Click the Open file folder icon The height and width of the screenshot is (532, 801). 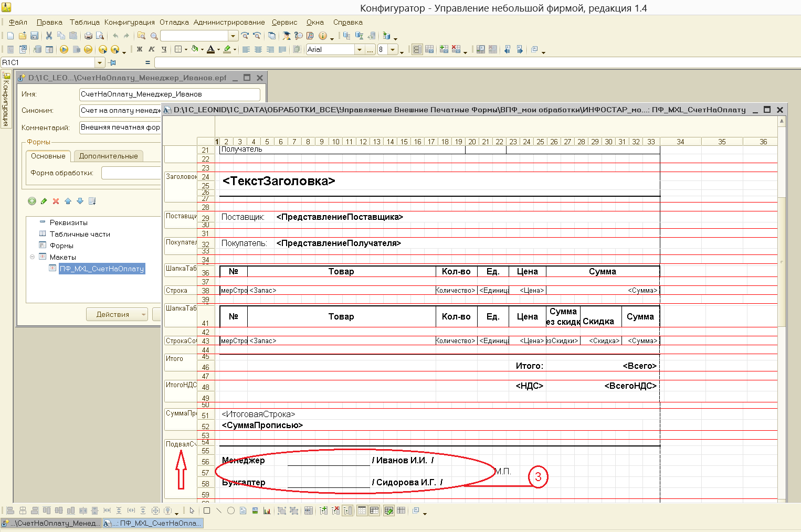click(x=22, y=36)
